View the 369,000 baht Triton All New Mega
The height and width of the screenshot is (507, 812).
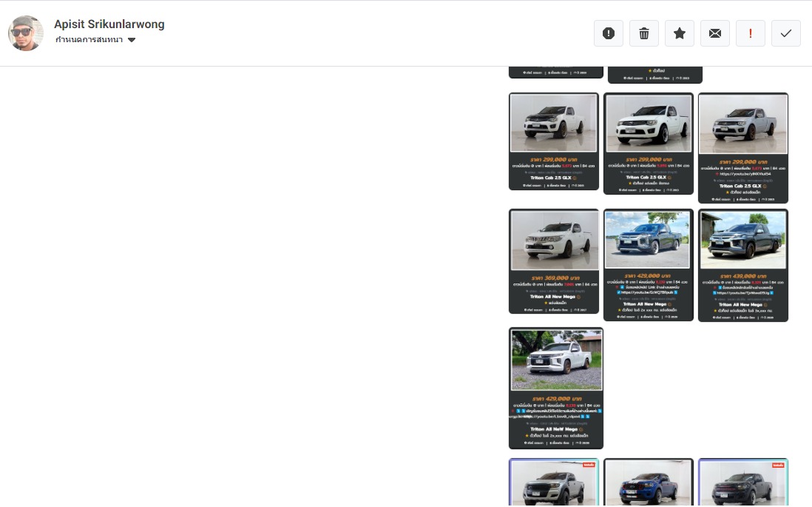554,241
